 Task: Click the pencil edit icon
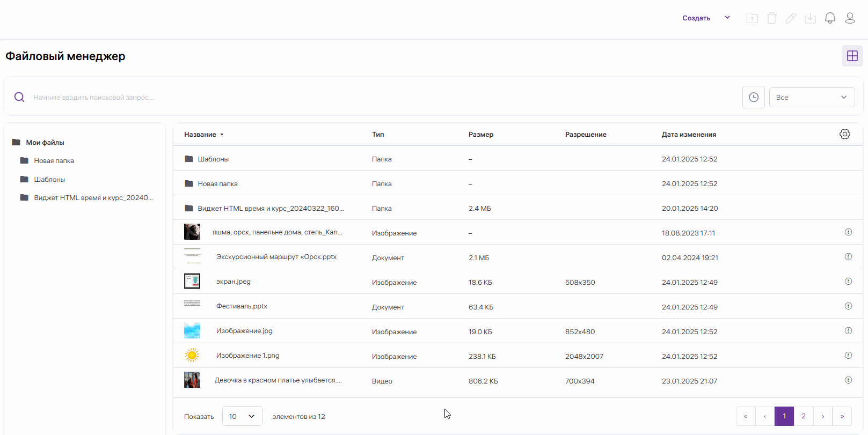[x=791, y=18]
